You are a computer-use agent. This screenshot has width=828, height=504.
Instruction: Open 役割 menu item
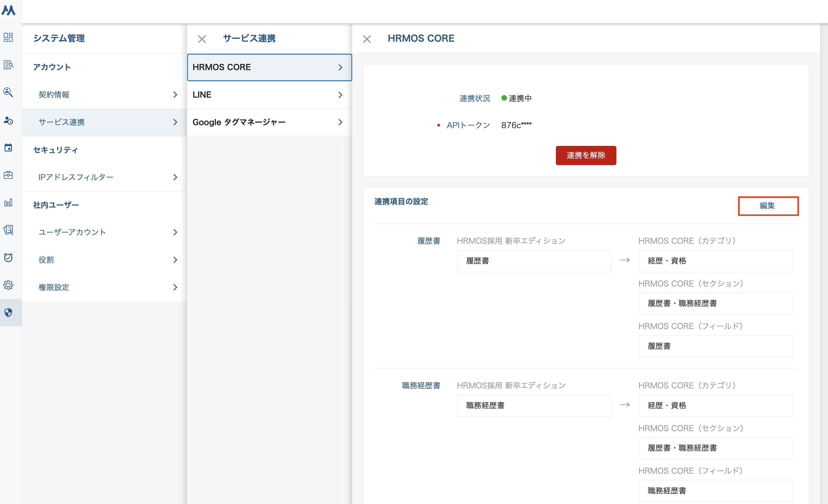point(105,260)
